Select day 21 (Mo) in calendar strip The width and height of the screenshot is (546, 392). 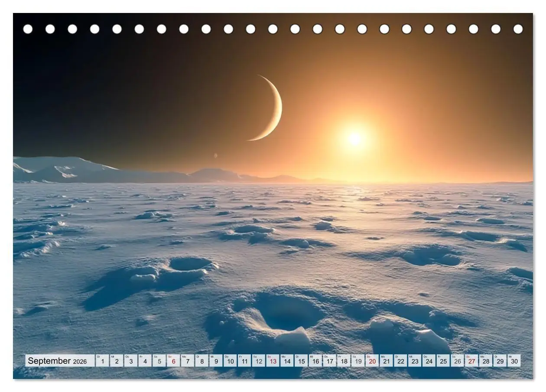tap(387, 361)
